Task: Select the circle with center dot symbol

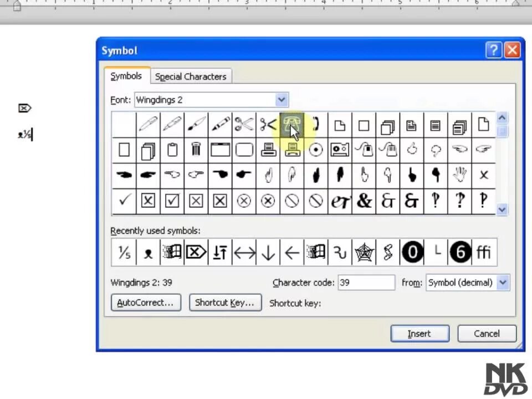Action: 316,150
